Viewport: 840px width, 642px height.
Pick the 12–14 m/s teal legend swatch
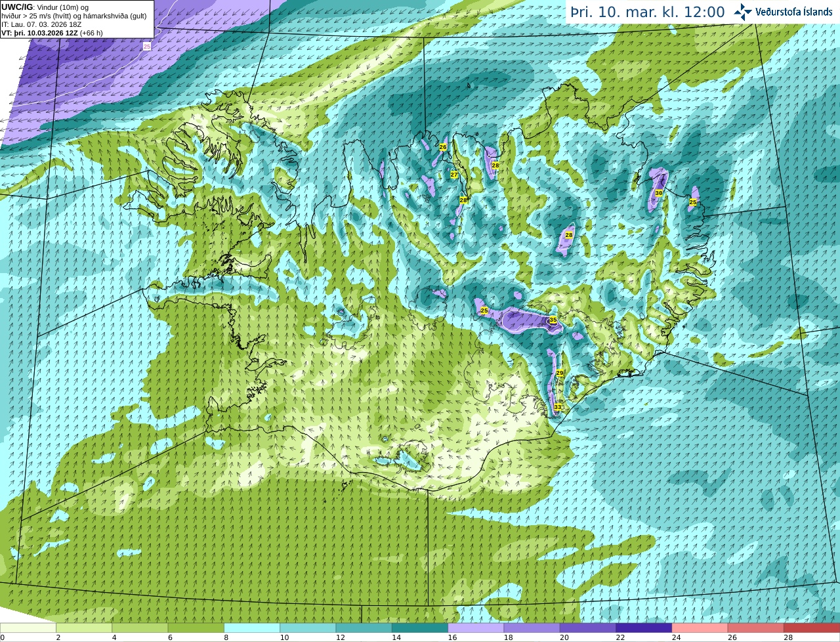point(364,628)
